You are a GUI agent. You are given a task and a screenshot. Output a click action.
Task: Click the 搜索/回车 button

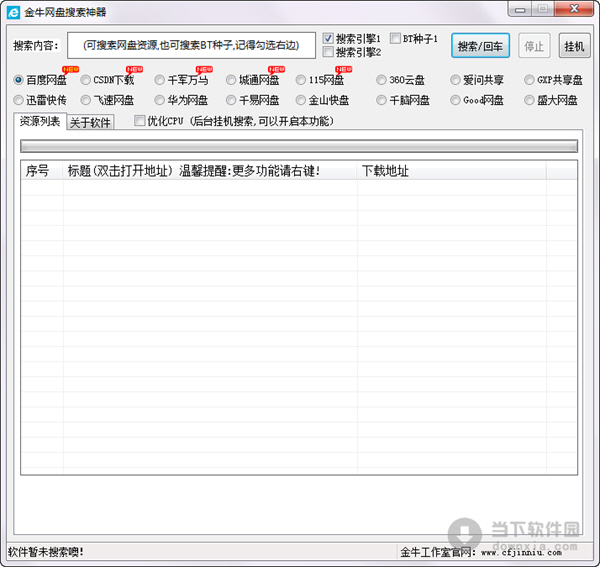[x=480, y=46]
